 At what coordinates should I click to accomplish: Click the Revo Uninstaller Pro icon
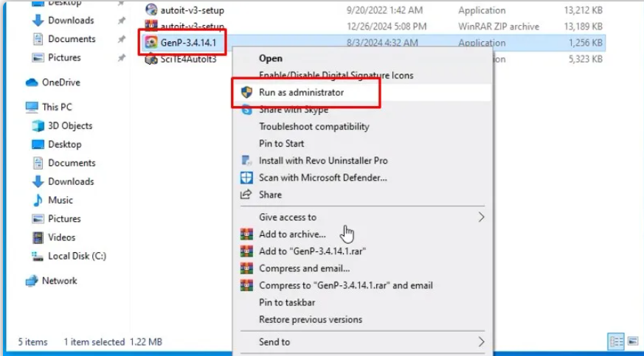tap(246, 161)
